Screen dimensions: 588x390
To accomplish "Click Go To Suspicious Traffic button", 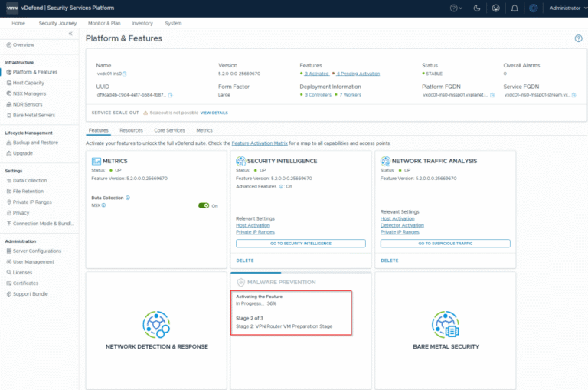I will [445, 243].
